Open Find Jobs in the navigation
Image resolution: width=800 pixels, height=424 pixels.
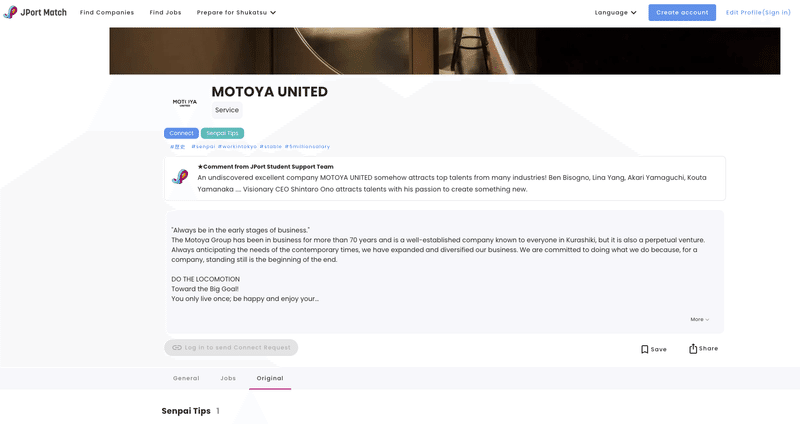click(165, 12)
